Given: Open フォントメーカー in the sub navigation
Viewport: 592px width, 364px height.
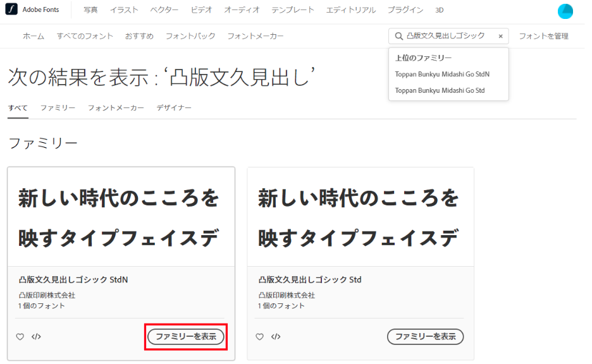Looking at the screenshot, I should click(256, 36).
